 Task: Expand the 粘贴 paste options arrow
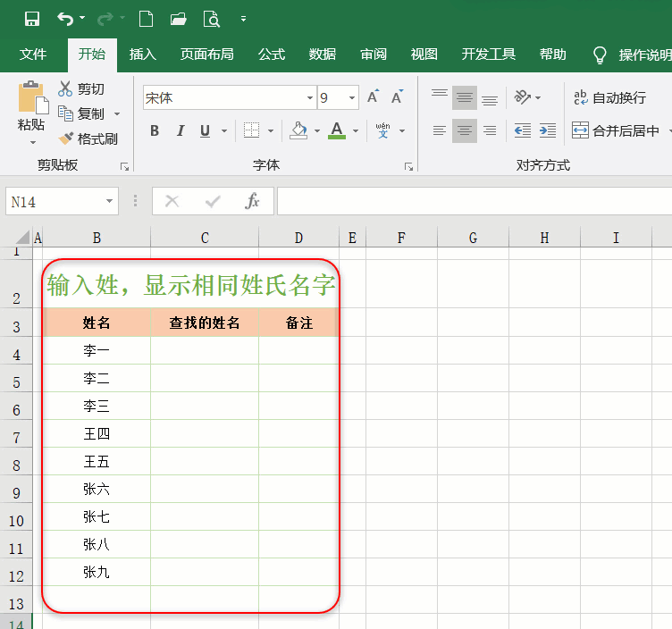click(x=32, y=142)
